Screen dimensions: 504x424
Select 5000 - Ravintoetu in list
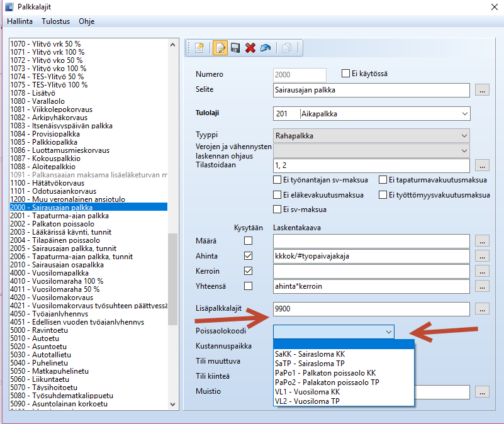point(88,330)
